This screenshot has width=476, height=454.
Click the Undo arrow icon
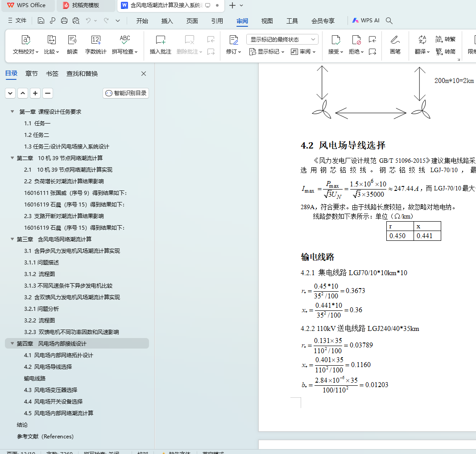pos(88,21)
